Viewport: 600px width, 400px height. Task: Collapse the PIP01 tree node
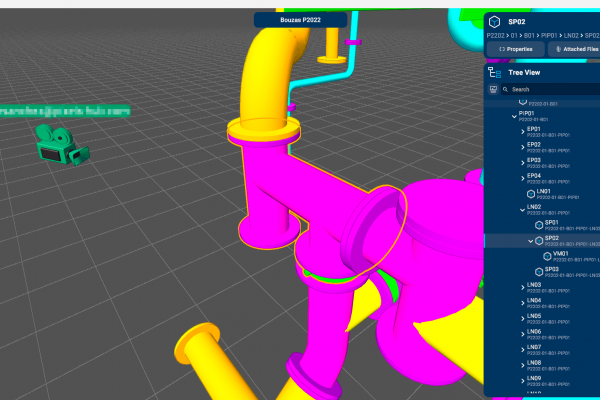[x=513, y=114]
